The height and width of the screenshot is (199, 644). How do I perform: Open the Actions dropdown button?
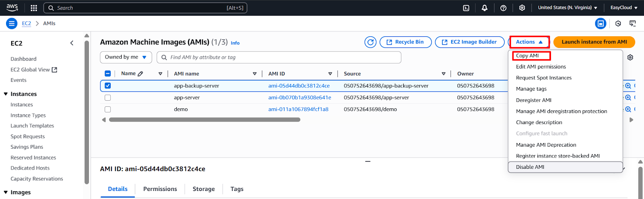(529, 42)
